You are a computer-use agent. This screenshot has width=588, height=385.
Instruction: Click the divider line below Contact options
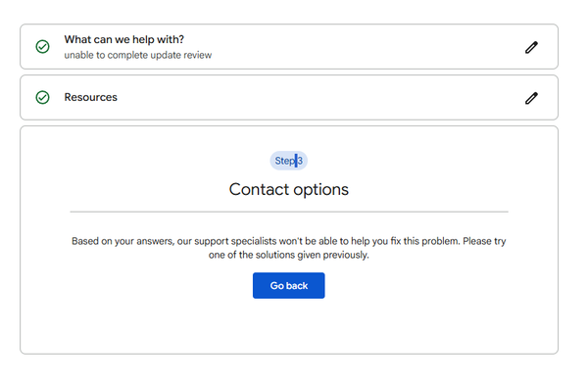[289, 212]
